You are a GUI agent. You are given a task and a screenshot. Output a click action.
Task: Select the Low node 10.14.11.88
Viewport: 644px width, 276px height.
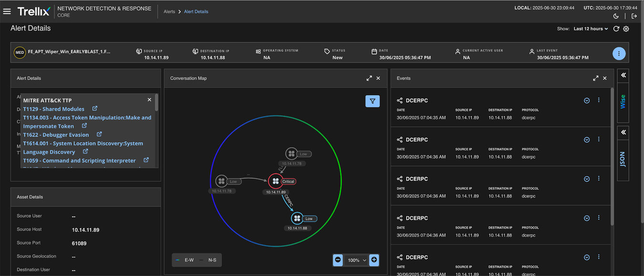tap(297, 218)
